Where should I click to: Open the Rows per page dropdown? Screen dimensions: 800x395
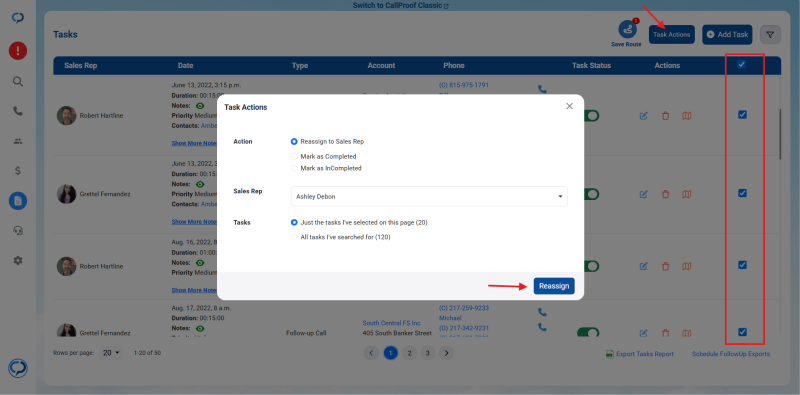(x=111, y=353)
